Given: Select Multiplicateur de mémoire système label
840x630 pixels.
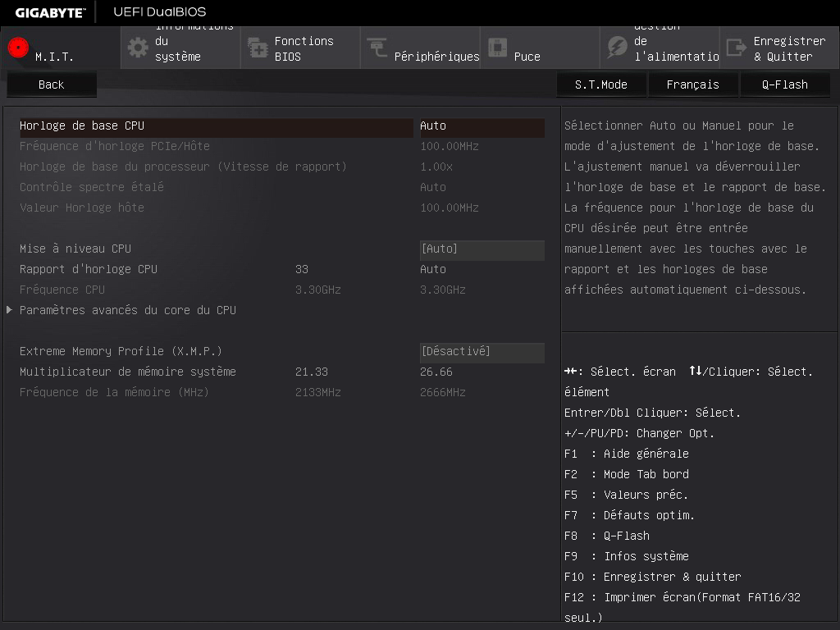Looking at the screenshot, I should click(x=127, y=372).
